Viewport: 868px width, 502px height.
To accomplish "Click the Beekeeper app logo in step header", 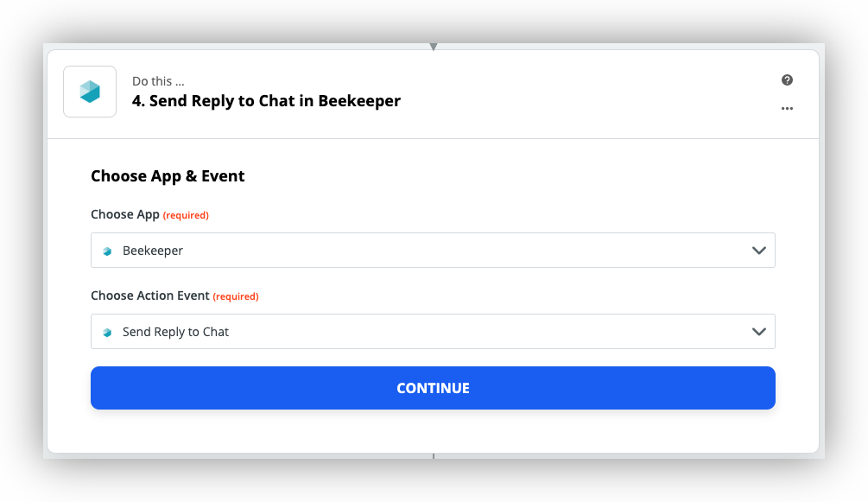I will click(x=90, y=92).
